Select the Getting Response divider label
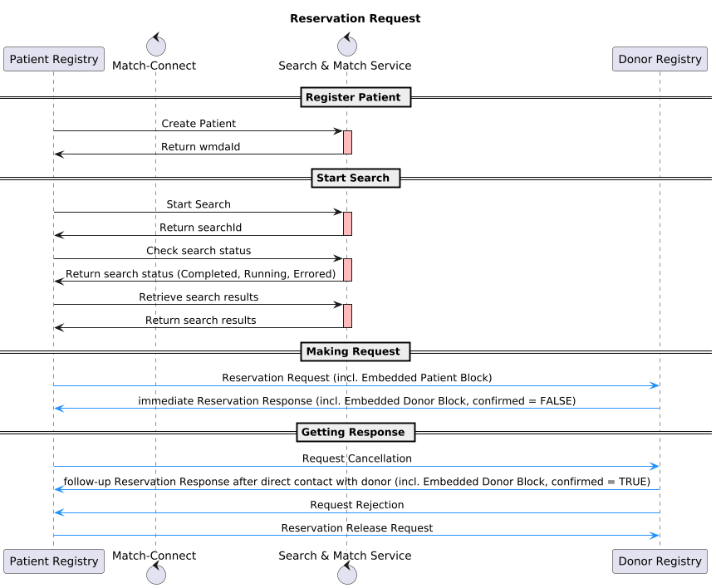Screen dimensions: 716x588 click(x=353, y=433)
